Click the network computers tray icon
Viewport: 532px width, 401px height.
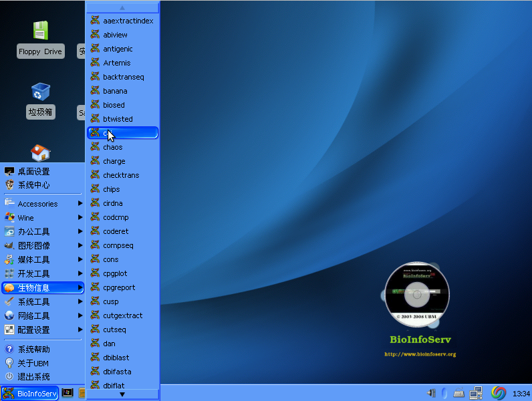[x=476, y=393]
